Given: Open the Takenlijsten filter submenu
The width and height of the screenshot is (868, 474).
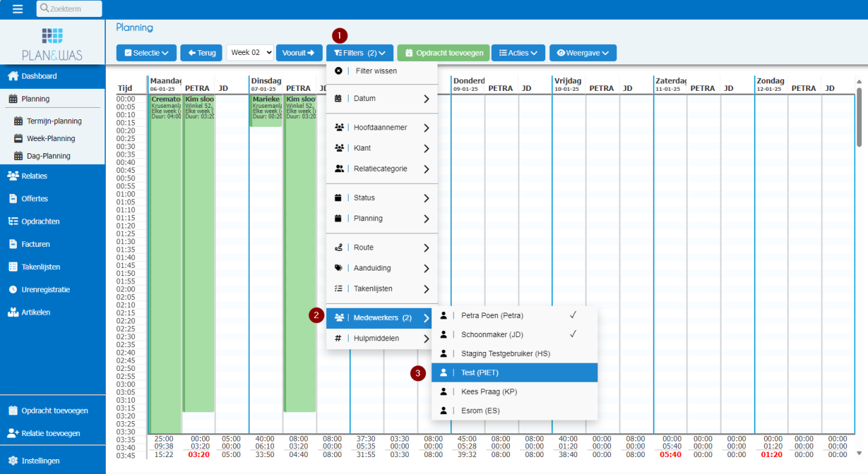Looking at the screenshot, I should click(x=382, y=289).
